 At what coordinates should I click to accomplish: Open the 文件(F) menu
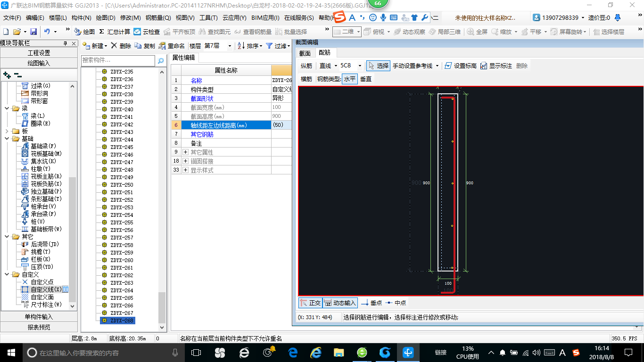coord(12,17)
